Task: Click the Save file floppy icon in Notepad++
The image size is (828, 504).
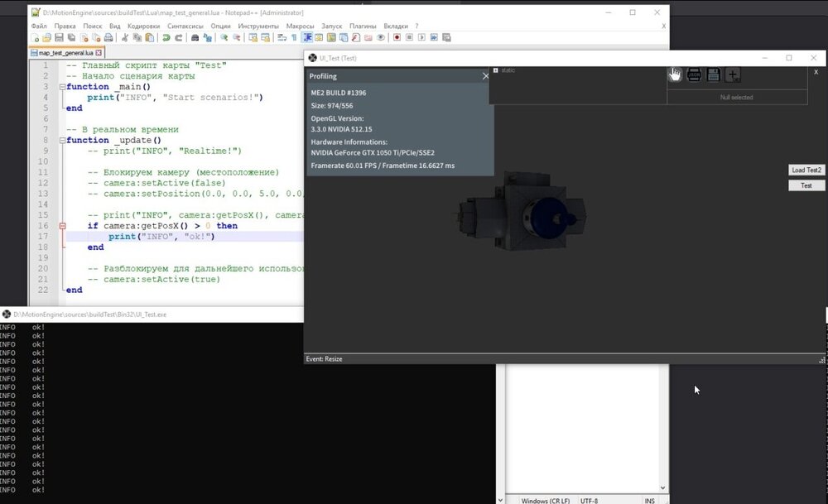Action: 60,38
